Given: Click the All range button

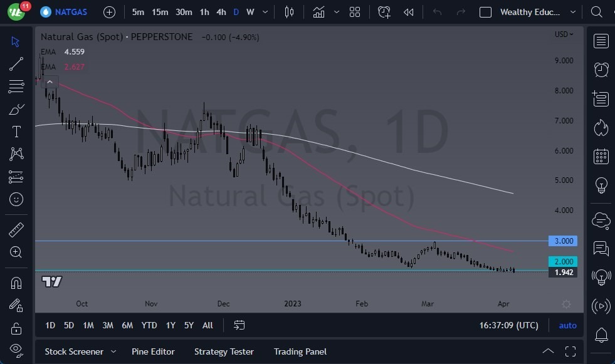Looking at the screenshot, I should 208,325.
